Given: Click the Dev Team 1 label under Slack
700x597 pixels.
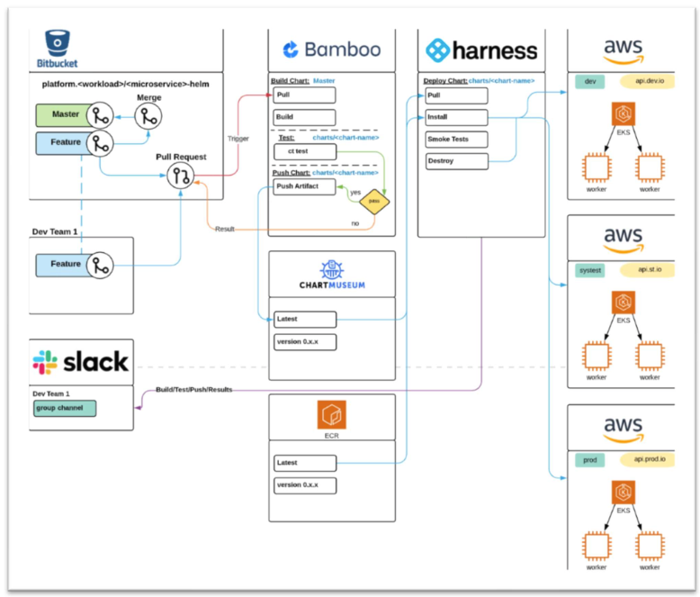Looking at the screenshot, I should (x=51, y=393).
